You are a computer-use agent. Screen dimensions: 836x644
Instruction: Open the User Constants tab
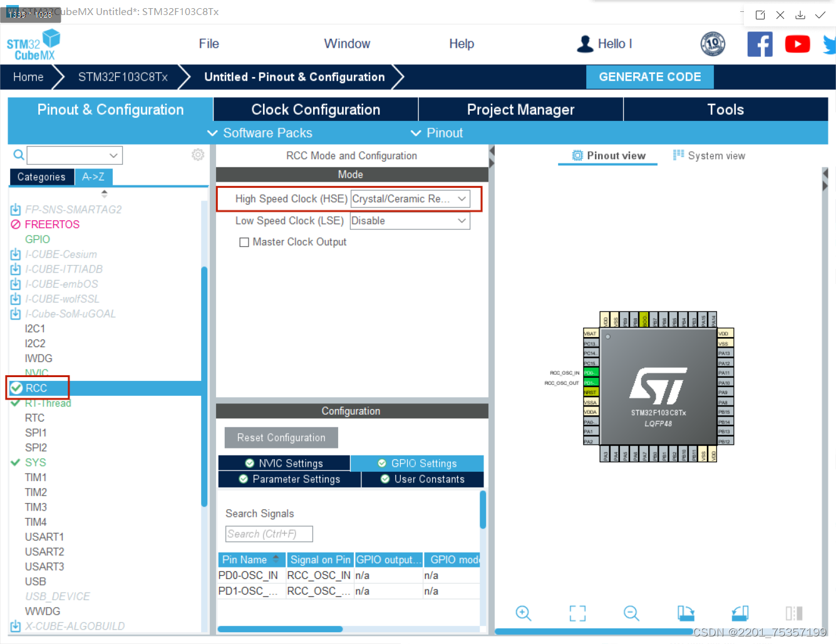tap(423, 479)
